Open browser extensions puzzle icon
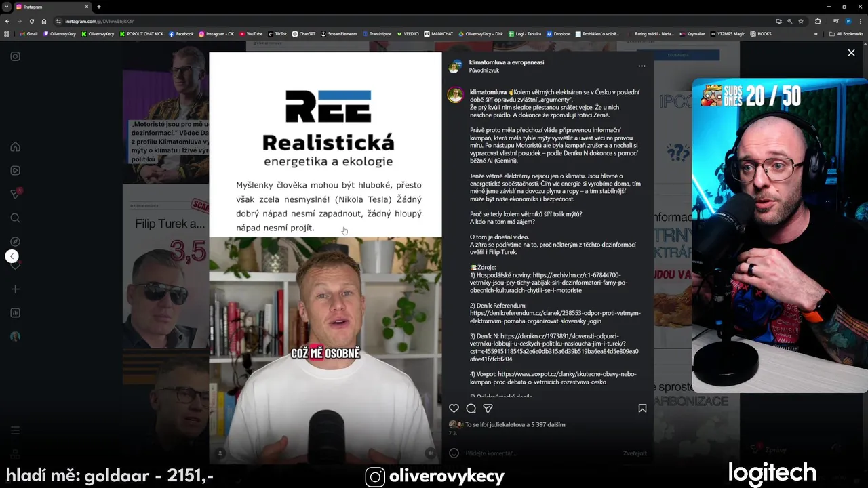Image resolution: width=868 pixels, height=488 pixels. click(x=818, y=21)
